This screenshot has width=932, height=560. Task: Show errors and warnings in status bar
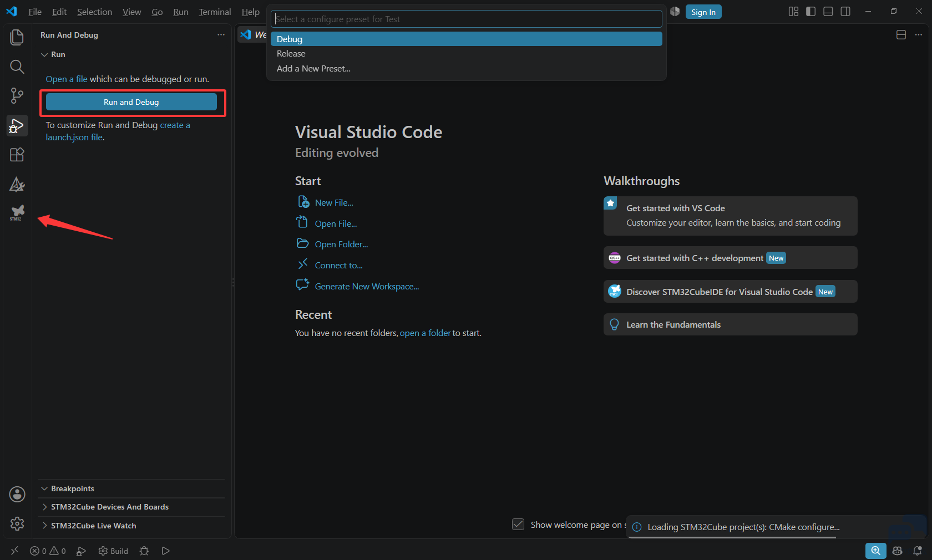(48, 551)
